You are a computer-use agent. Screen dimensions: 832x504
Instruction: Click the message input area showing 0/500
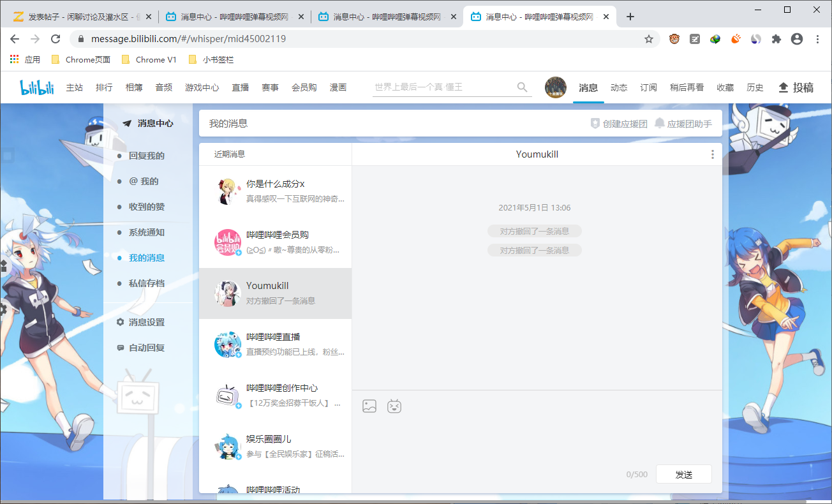tap(536, 440)
